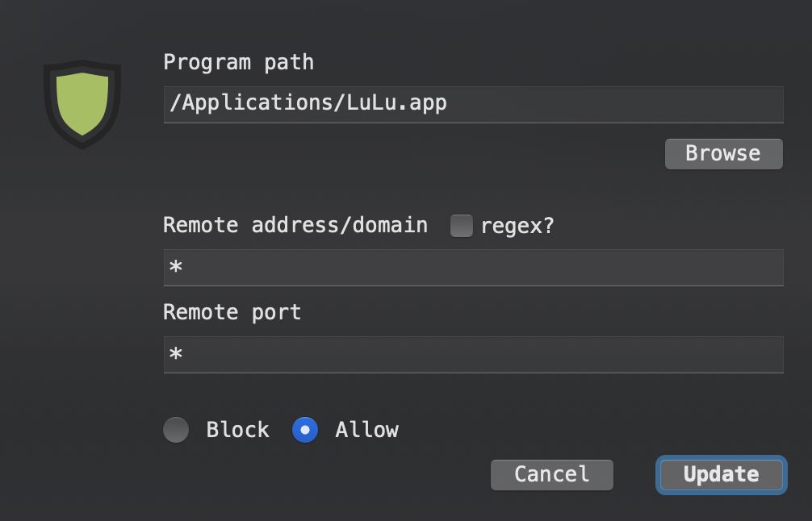Choose Allow to permit this connection
Screen dimensions: 812x521
tap(305, 430)
